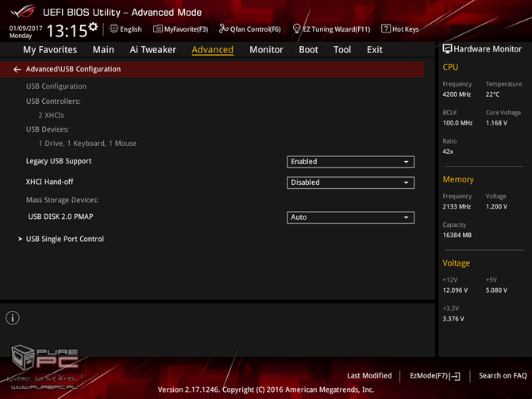Viewport: 532px width, 399px height.
Task: Click arrow on Legacy USB Support dropdown
Action: pyautogui.click(x=406, y=162)
